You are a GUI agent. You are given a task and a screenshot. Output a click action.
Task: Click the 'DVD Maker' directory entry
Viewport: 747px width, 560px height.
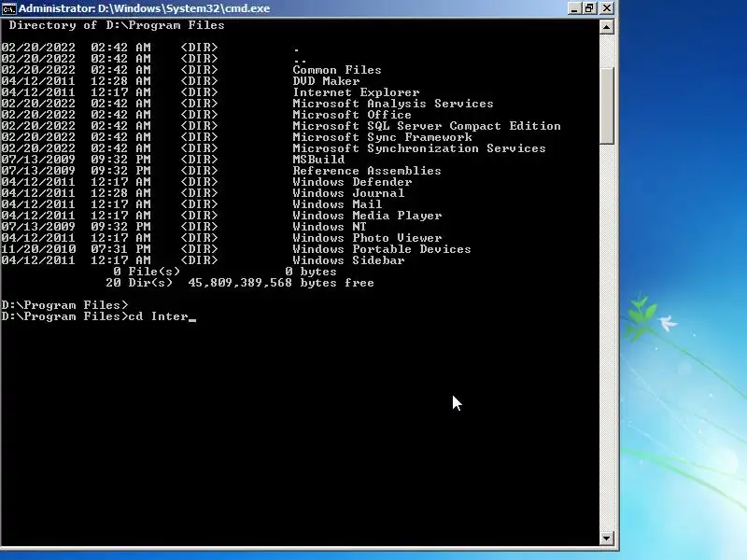click(x=326, y=81)
